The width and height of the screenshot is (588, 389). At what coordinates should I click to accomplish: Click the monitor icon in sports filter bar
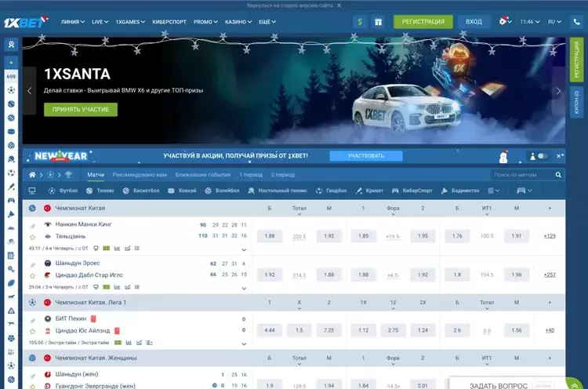click(x=32, y=191)
